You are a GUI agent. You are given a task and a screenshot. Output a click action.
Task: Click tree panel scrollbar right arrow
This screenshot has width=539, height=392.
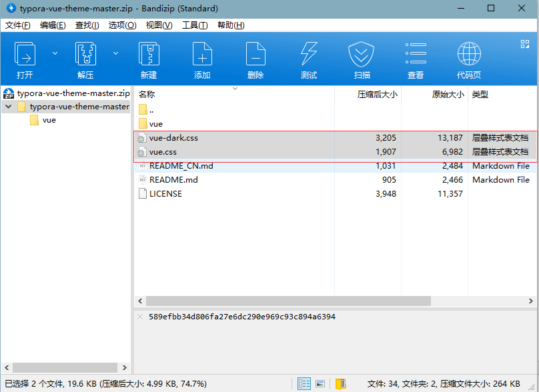(x=125, y=367)
